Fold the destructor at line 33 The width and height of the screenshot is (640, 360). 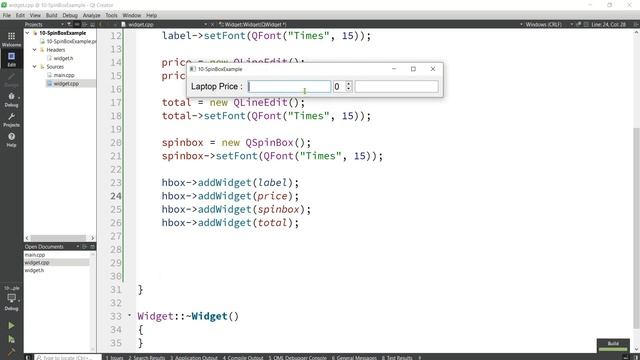[129, 315]
